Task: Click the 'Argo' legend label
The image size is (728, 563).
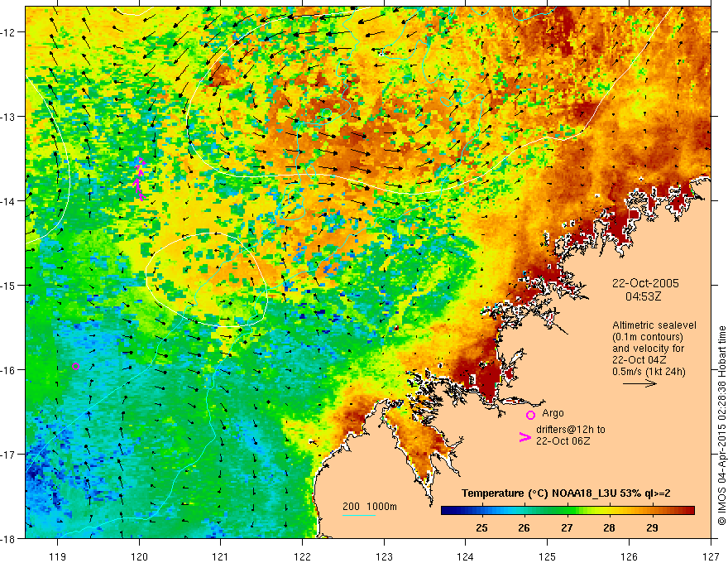Action: click(553, 413)
